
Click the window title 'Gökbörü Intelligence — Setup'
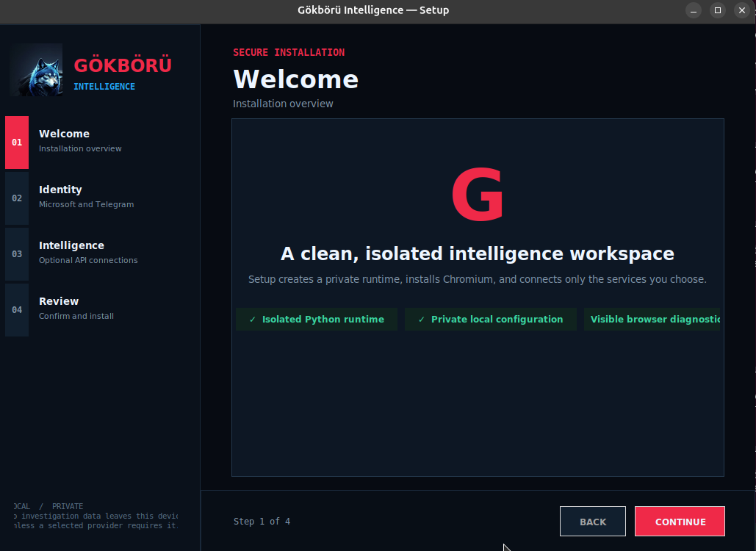[373, 10]
